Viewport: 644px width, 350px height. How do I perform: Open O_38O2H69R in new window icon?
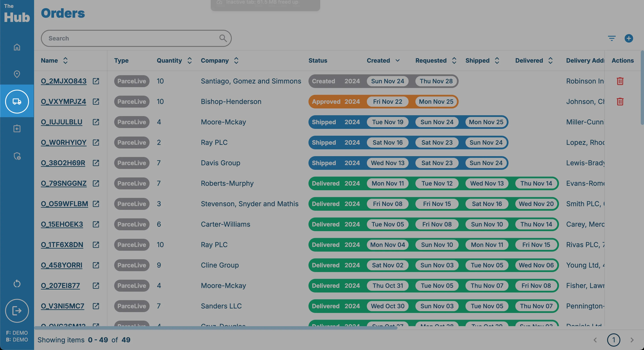click(96, 163)
